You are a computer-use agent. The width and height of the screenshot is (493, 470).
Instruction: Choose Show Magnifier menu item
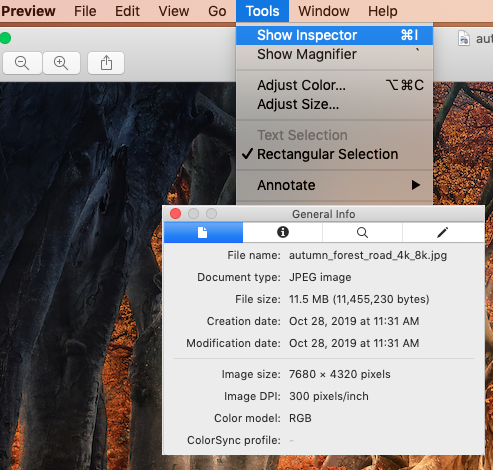334,54
